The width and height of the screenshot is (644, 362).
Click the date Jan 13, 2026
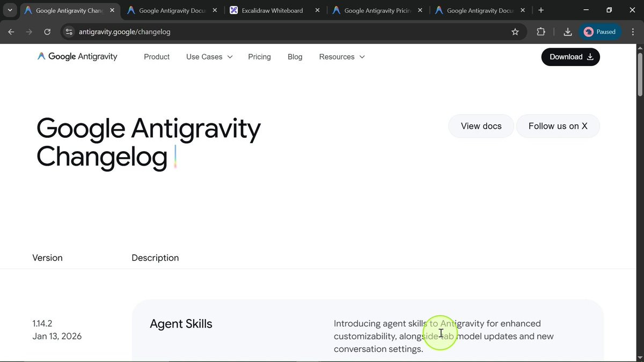57,336
